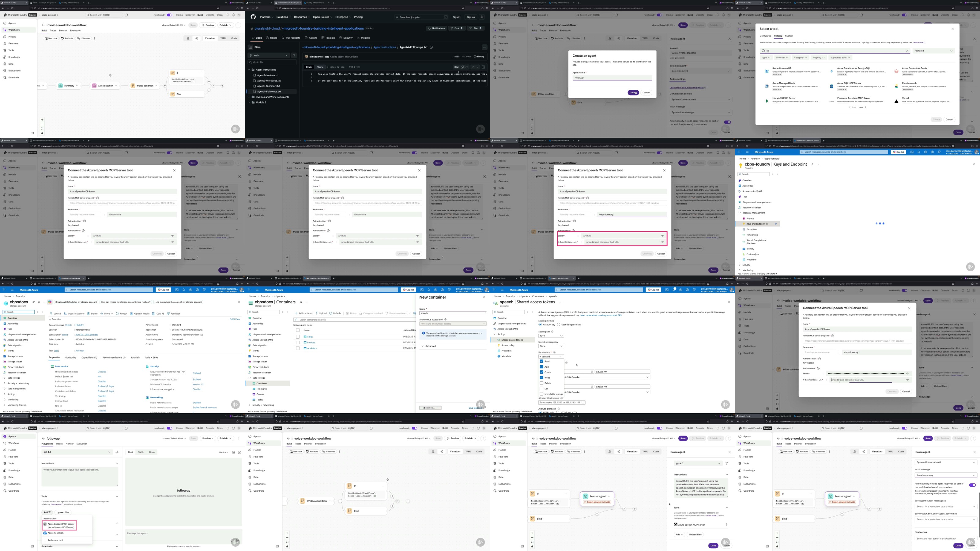Reveal the masked Bearer key value
The height and width of the screenshot is (551, 980).
(907, 373)
